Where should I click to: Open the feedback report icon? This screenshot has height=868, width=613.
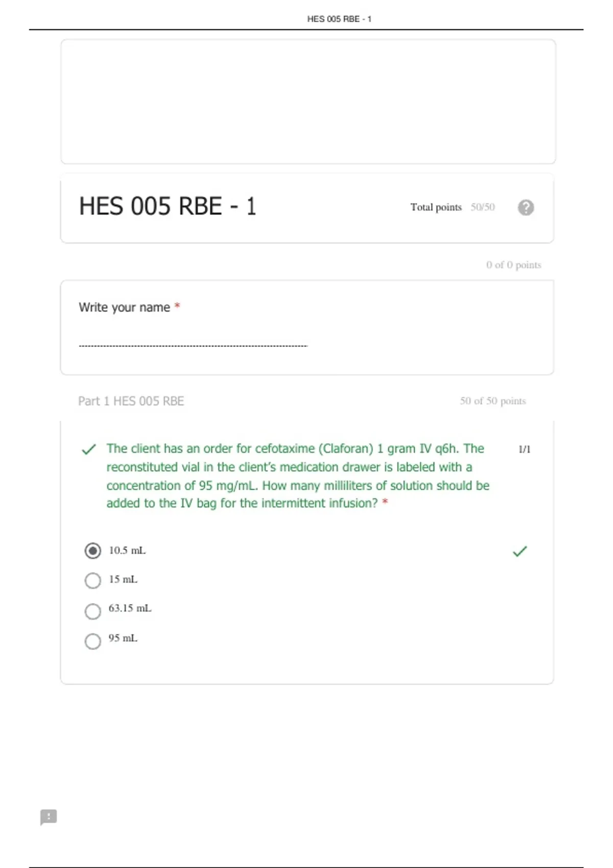coord(49,817)
